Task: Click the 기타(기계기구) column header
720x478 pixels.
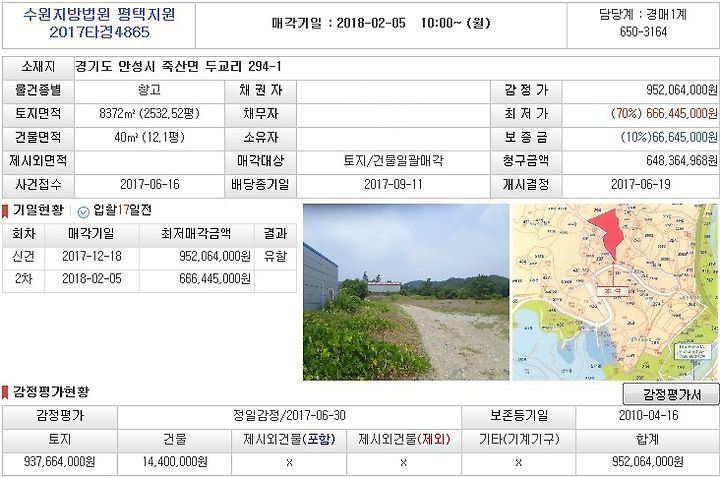Action: pyautogui.click(x=519, y=440)
